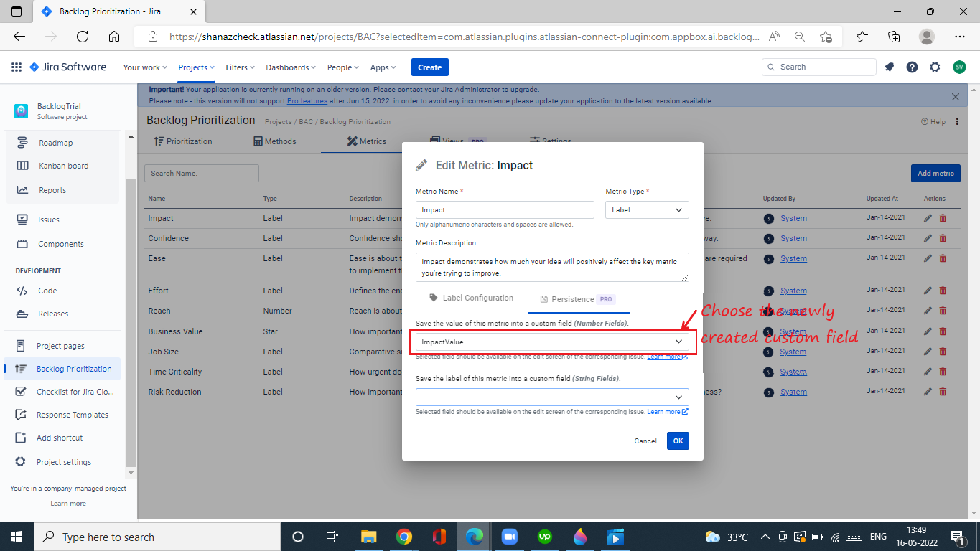Open the Jira settings gear icon
Screen dimensions: 980x551
[x=935, y=67]
